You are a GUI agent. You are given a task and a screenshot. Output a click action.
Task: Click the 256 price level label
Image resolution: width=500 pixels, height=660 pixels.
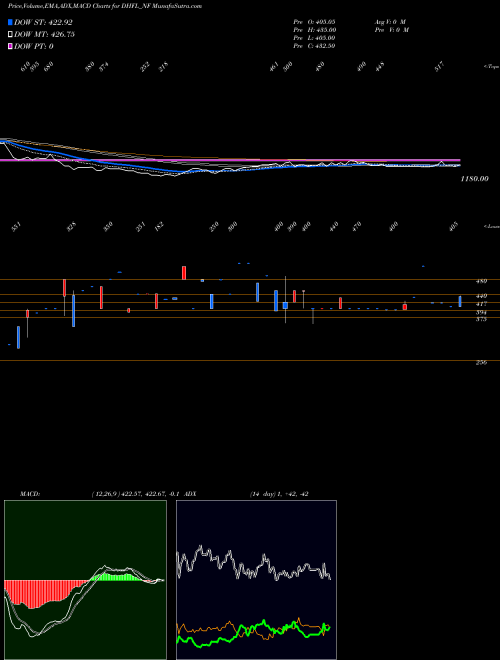(x=481, y=362)
